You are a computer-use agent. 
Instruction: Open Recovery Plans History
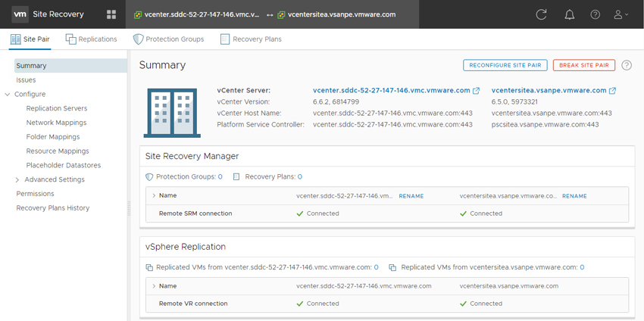pyautogui.click(x=52, y=208)
